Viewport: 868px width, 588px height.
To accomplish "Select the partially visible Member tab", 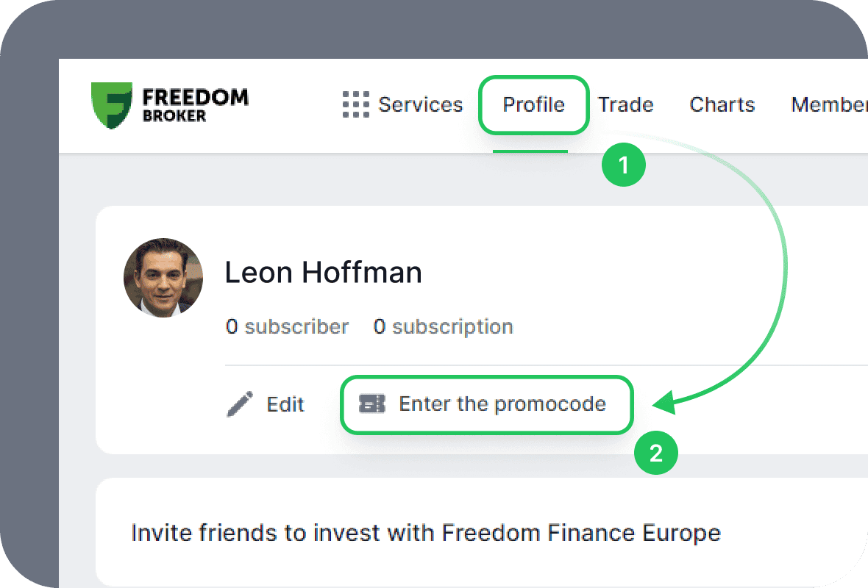I will coord(829,105).
